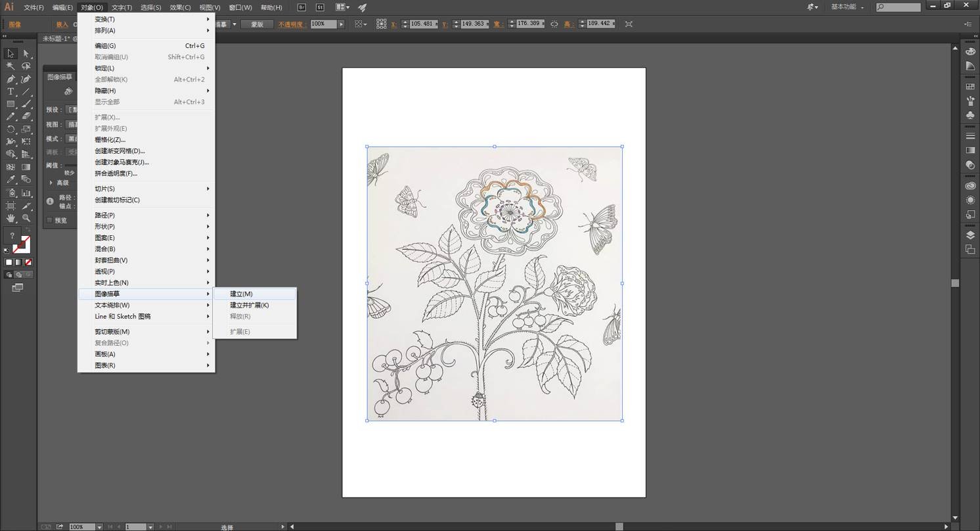Select the Hand tool
980x531 pixels.
(x=11, y=218)
